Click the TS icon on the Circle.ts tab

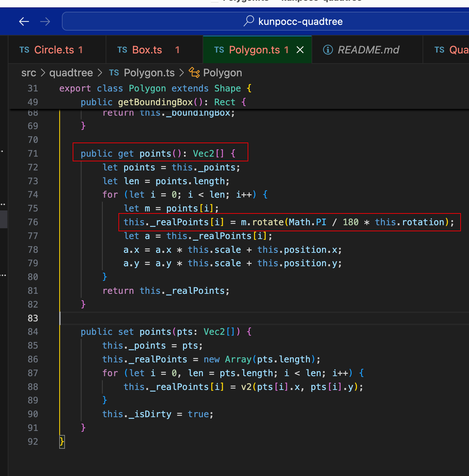24,50
